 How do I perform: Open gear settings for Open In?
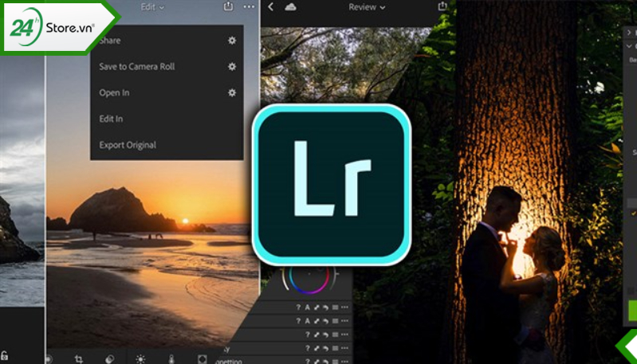point(232,92)
